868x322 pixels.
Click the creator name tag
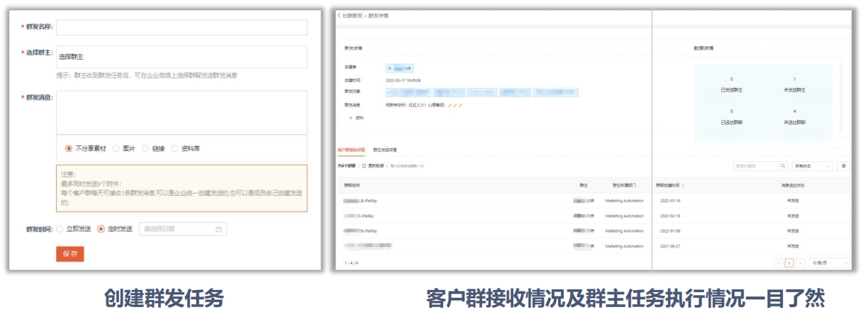(400, 68)
